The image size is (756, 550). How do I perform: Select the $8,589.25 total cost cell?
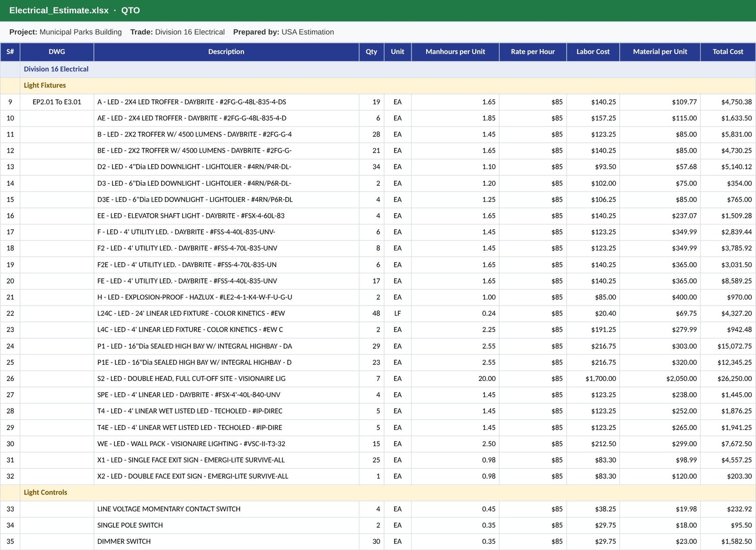(x=728, y=281)
